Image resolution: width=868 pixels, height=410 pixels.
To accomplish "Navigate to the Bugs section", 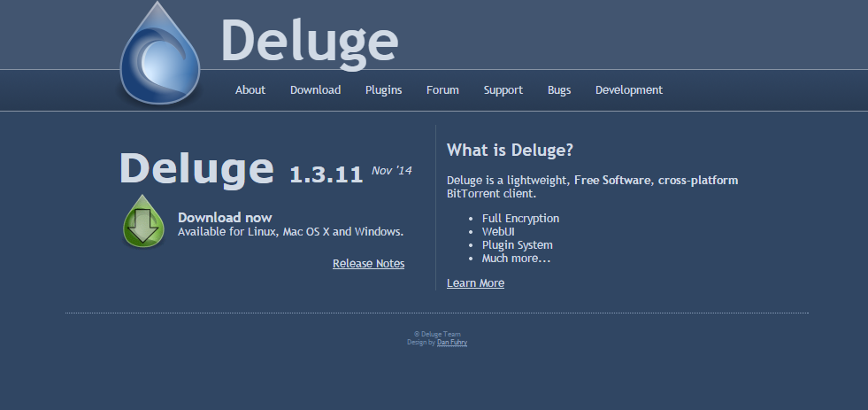I will pyautogui.click(x=559, y=89).
